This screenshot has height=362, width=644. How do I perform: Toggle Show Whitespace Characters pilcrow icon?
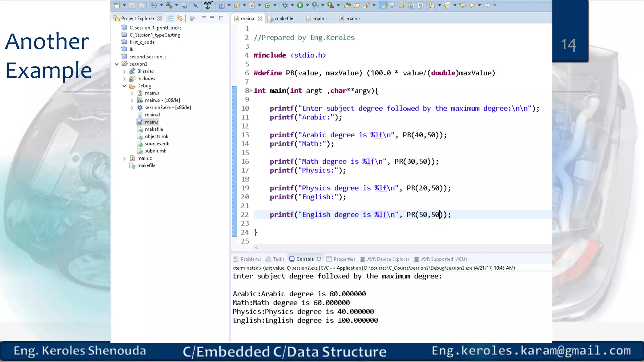point(420,5)
